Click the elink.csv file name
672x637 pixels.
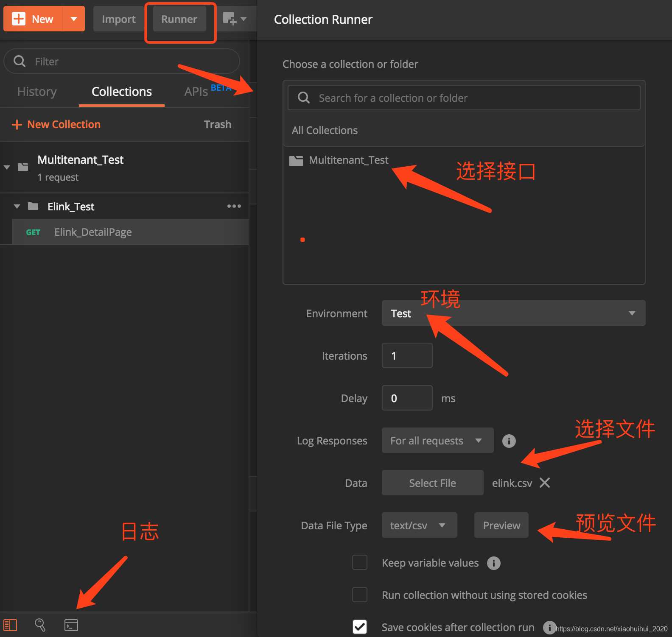point(512,483)
